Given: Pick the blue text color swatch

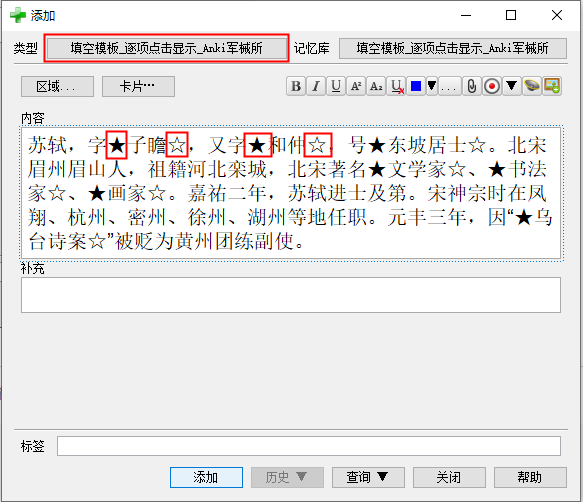Looking at the screenshot, I should pyautogui.click(x=416, y=86).
